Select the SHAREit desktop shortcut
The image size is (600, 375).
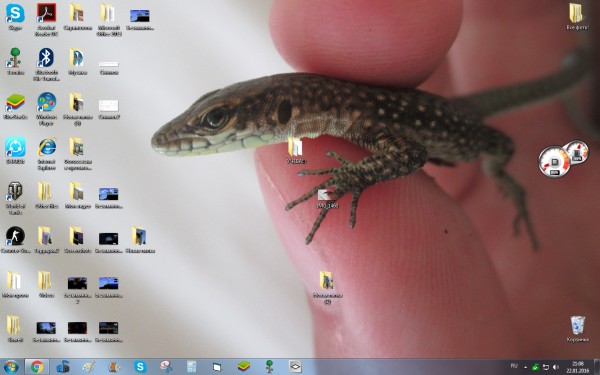[x=15, y=150]
